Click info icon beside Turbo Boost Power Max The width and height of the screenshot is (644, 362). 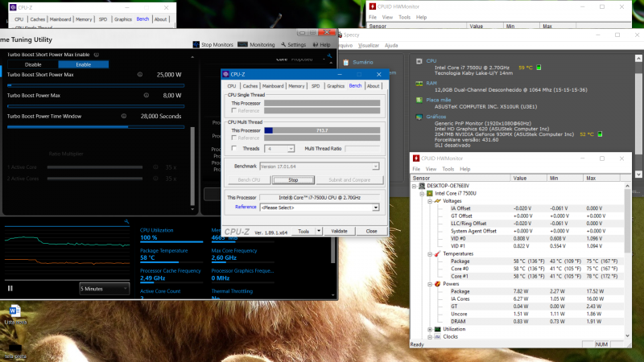click(147, 95)
